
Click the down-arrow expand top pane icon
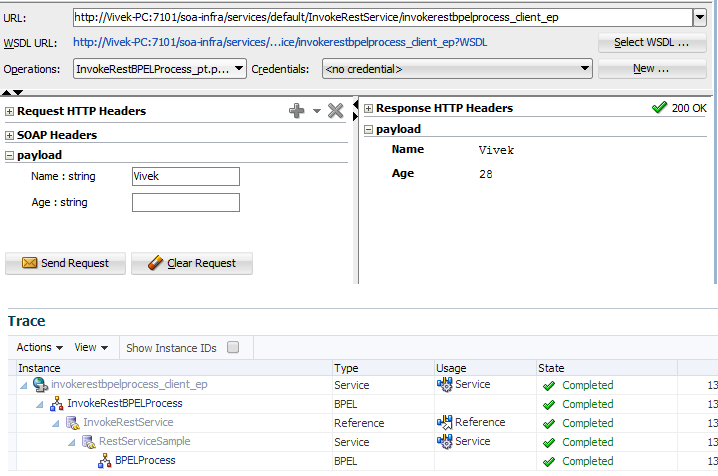tap(18, 92)
